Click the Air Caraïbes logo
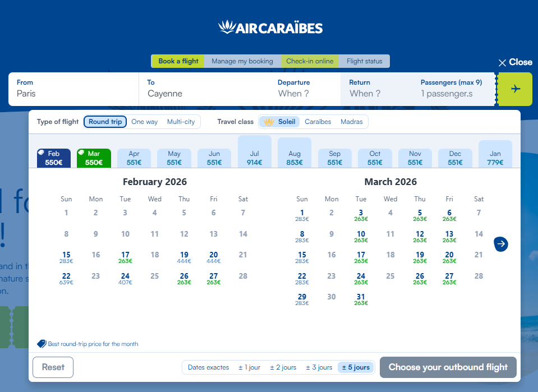Screen dimensions: 538x392 tap(270, 27)
